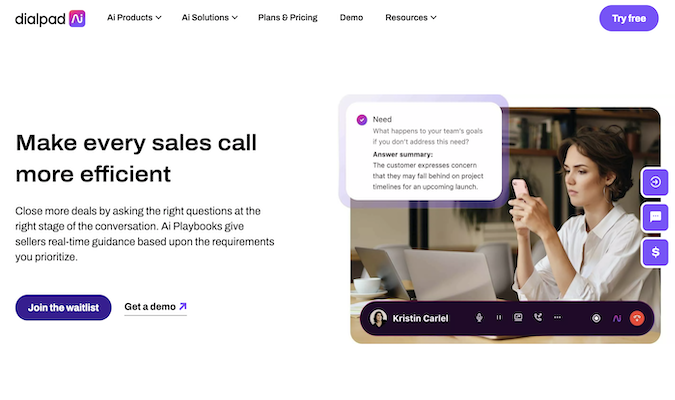This screenshot has width=675, height=400.
Task: Pause the call with hold icon
Action: pyautogui.click(x=499, y=317)
